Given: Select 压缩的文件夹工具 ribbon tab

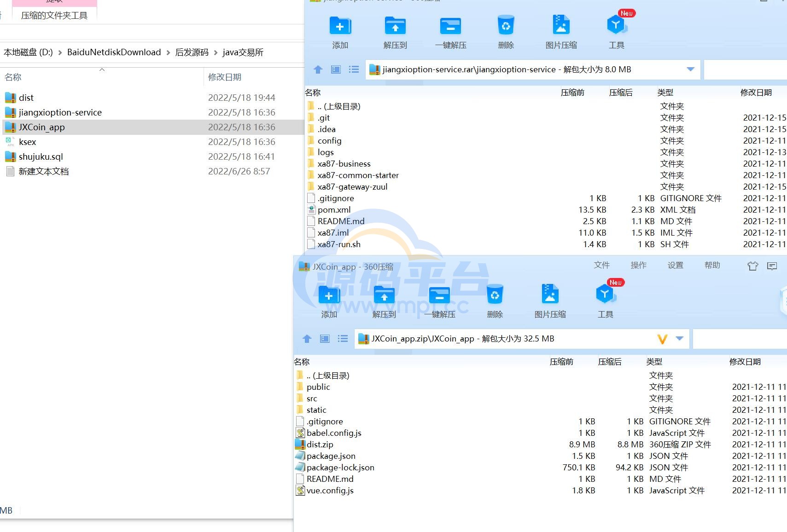Looking at the screenshot, I should 54,15.
